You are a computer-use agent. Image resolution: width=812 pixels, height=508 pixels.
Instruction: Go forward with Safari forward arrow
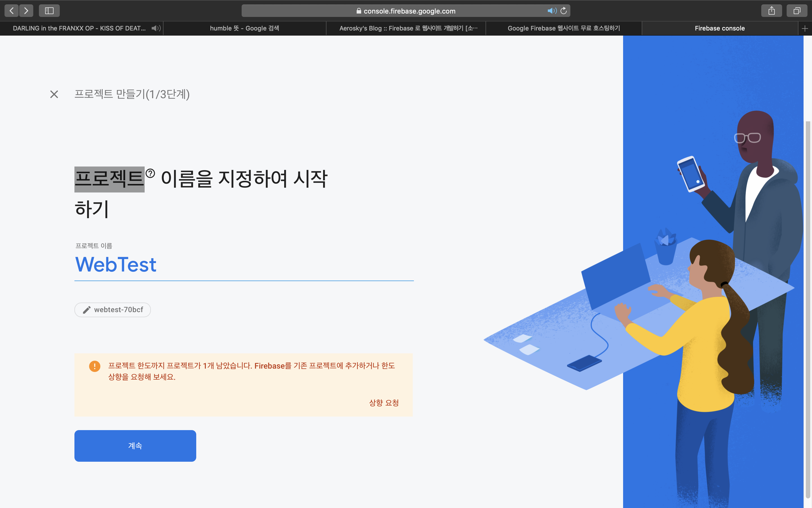(x=26, y=11)
